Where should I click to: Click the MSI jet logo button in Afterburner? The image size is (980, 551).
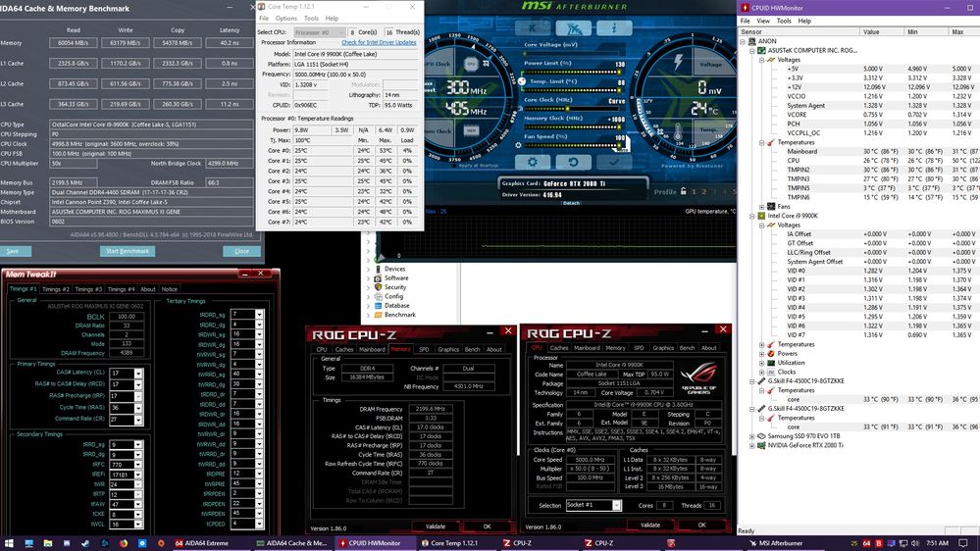[x=573, y=28]
